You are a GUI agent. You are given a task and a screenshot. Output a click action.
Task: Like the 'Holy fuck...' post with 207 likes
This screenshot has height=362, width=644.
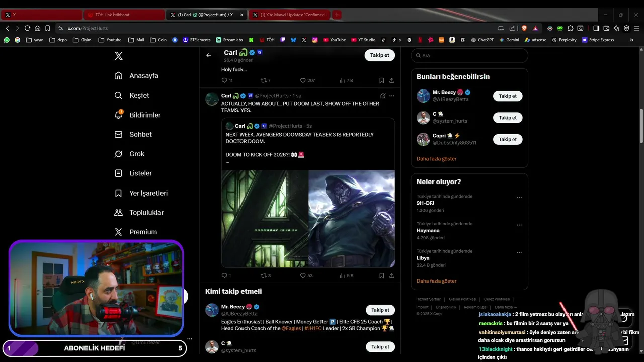click(x=303, y=80)
